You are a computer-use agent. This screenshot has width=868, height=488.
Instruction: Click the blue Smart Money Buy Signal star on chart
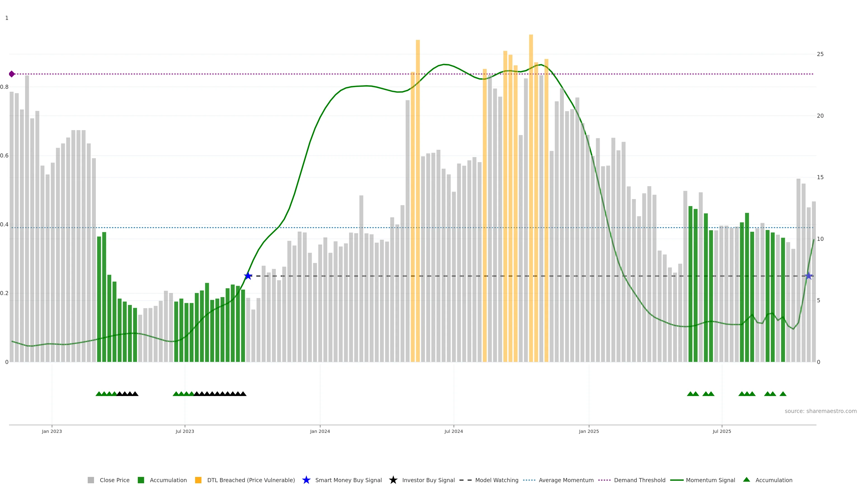(x=248, y=276)
